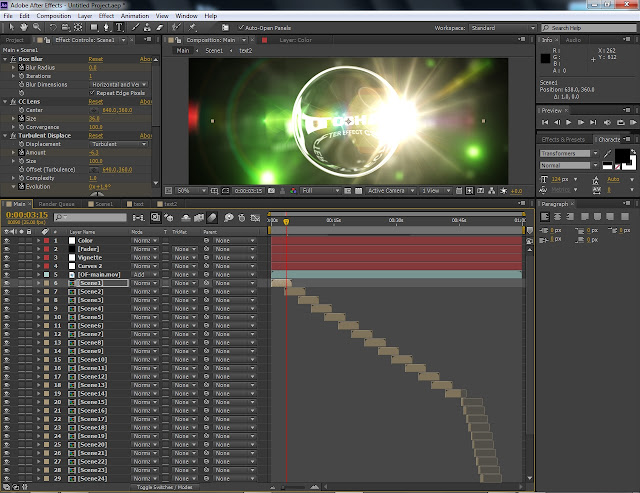Toggle visibility of Scene10 layer
The width and height of the screenshot is (640, 493).
click(7, 360)
